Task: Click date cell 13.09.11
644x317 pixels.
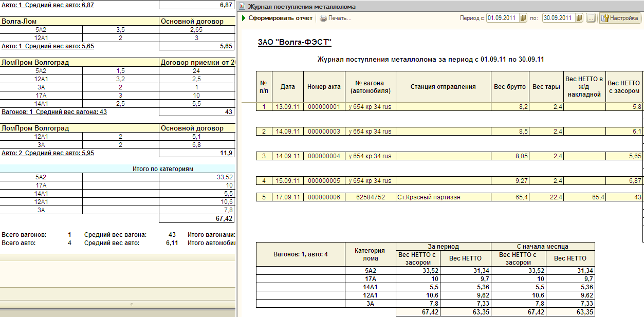Action: pos(288,107)
